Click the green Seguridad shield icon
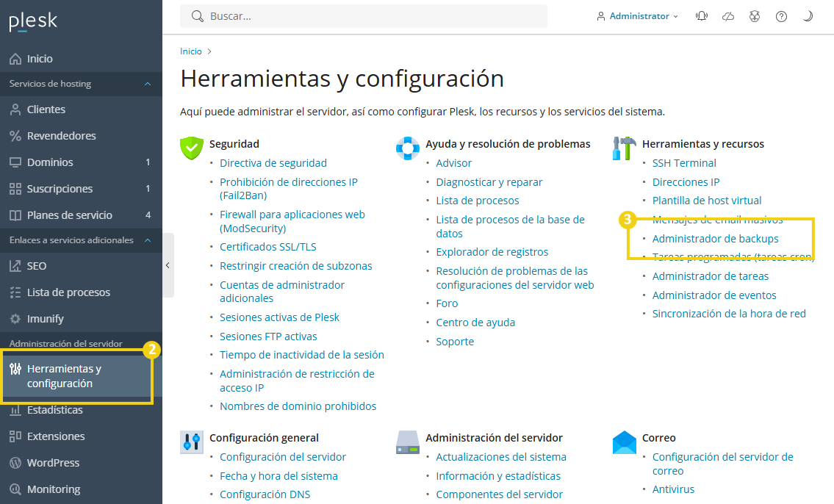The width and height of the screenshot is (834, 504). 191,147
